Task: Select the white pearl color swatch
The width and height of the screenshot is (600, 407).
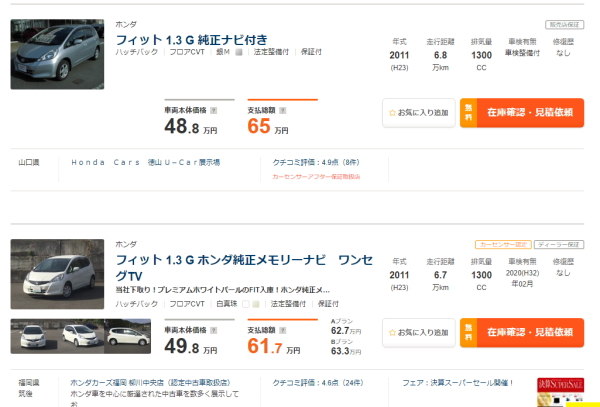Action: point(246,304)
